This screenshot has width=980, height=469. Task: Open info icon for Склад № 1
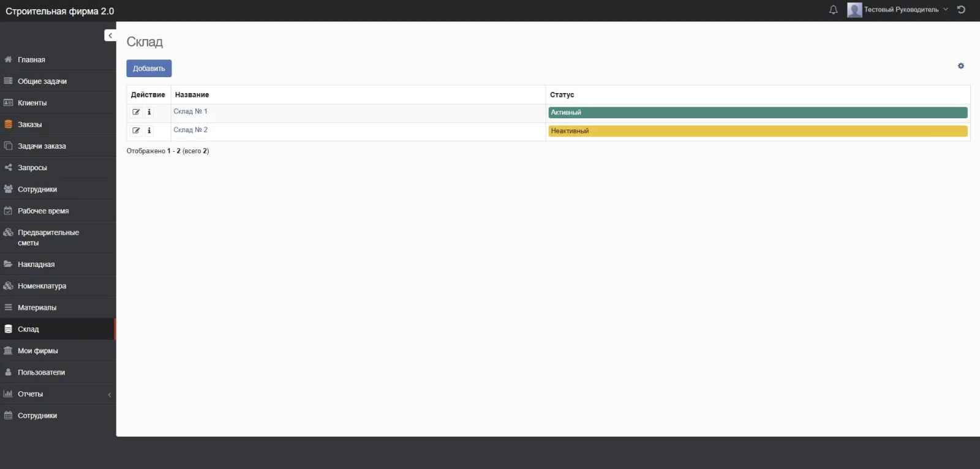pos(149,112)
